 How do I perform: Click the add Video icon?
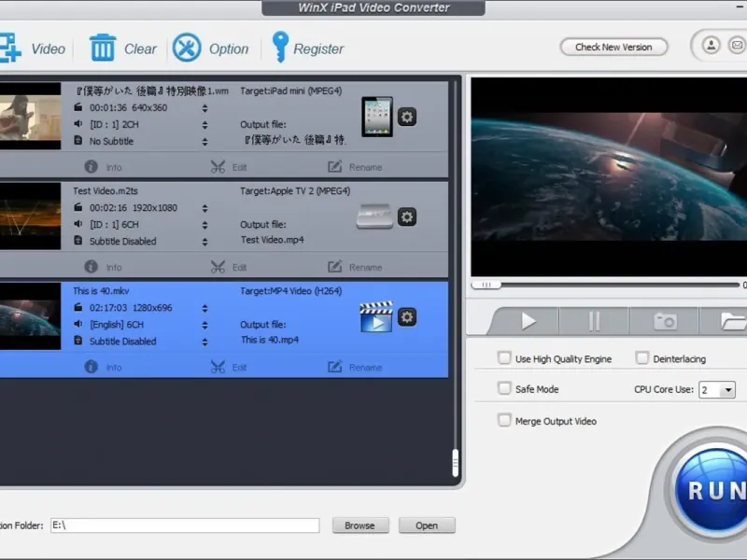[x=10, y=48]
